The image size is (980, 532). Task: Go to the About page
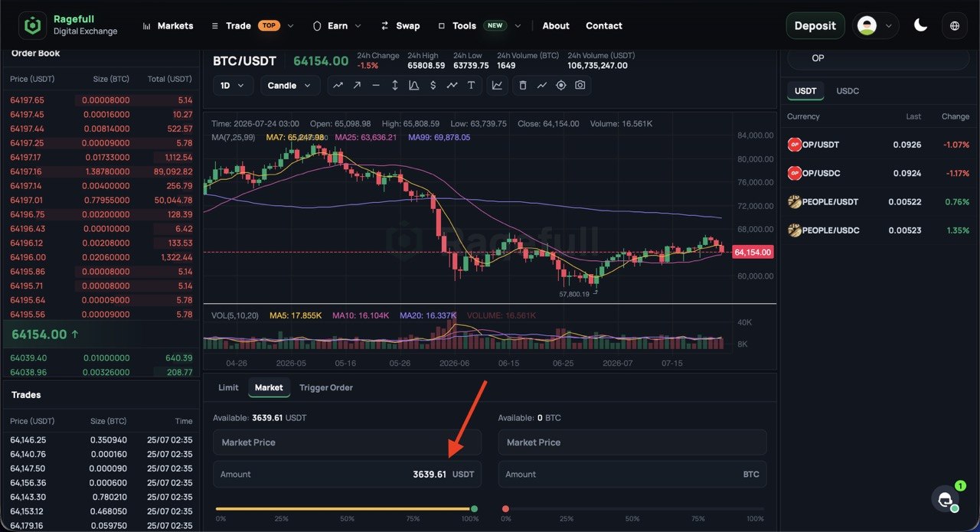[556, 26]
